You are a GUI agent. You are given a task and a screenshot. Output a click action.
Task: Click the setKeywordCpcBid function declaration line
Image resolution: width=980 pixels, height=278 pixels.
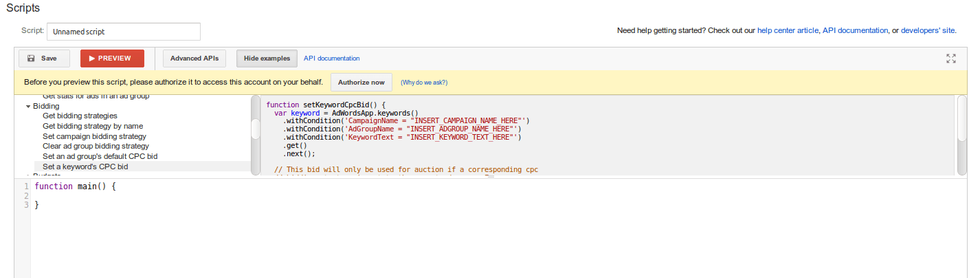point(326,105)
